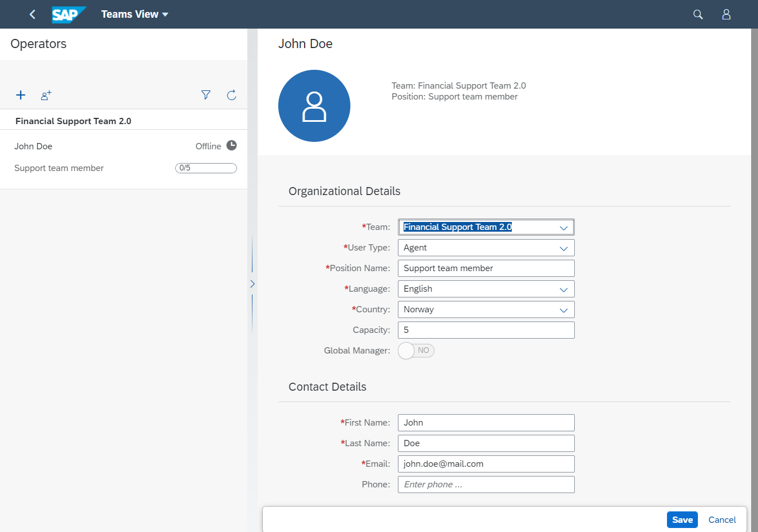Click the Phone input field
The image size is (758, 532).
pyautogui.click(x=486, y=485)
